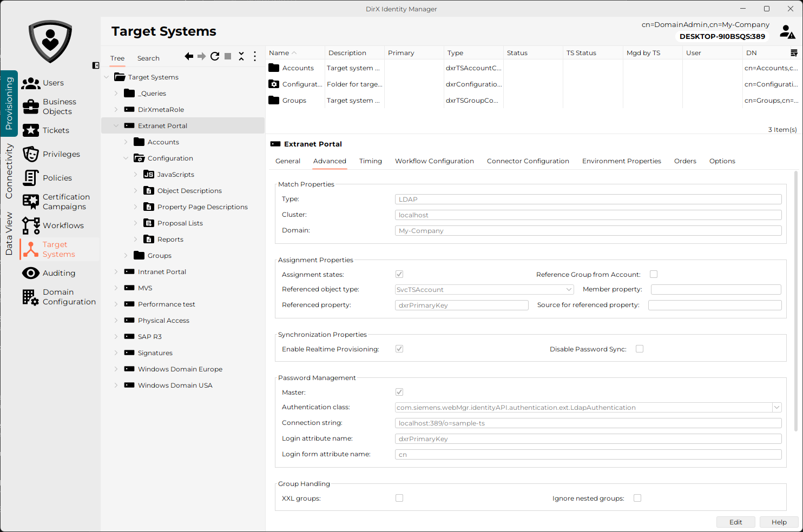Open the Privileges view

(51, 154)
